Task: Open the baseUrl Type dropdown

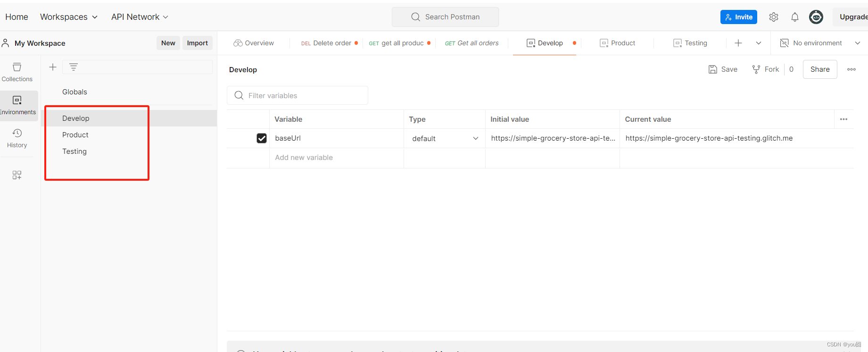Action: 445,138
